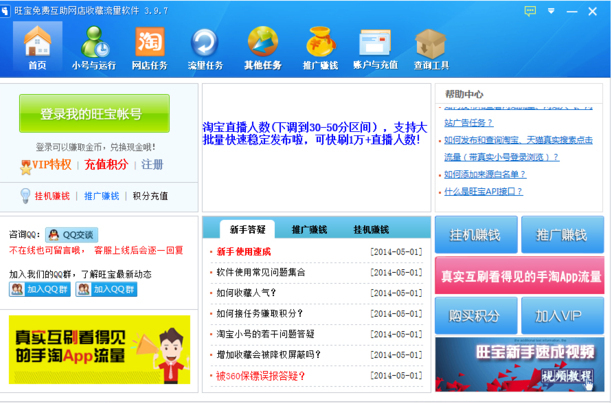Click the app logo in title bar
Screen dimensions: 612x403
pos(5,11)
